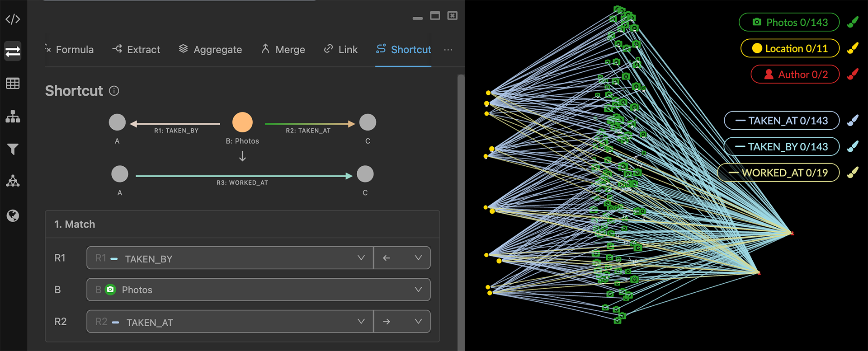
Task: Click the Shortcut info icon
Action: [114, 91]
